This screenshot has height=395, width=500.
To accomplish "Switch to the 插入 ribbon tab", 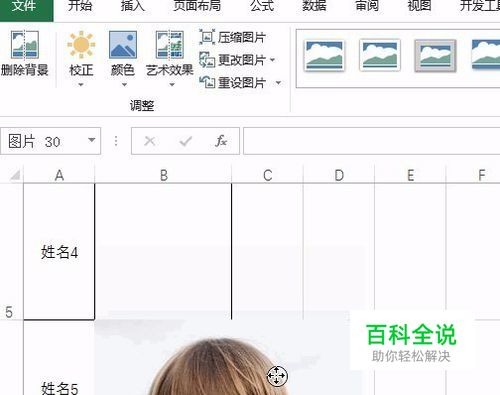I will (x=133, y=6).
